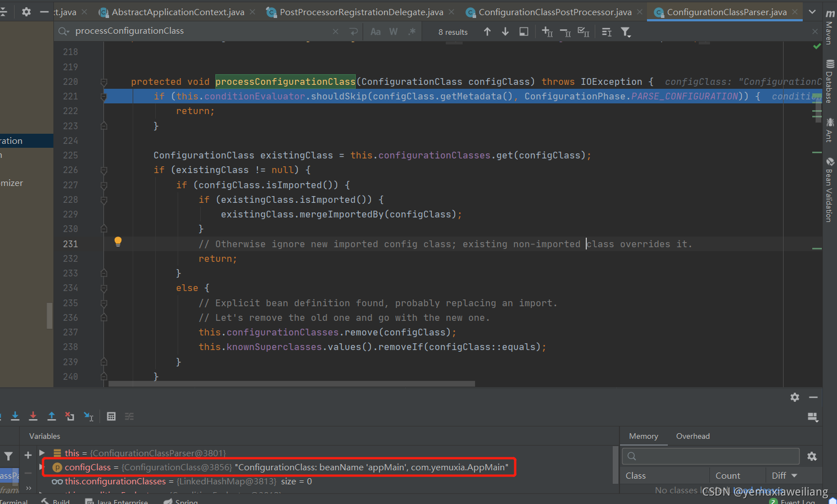Screen dimensions: 837x504
Task: Open search filter options
Action: [626, 32]
